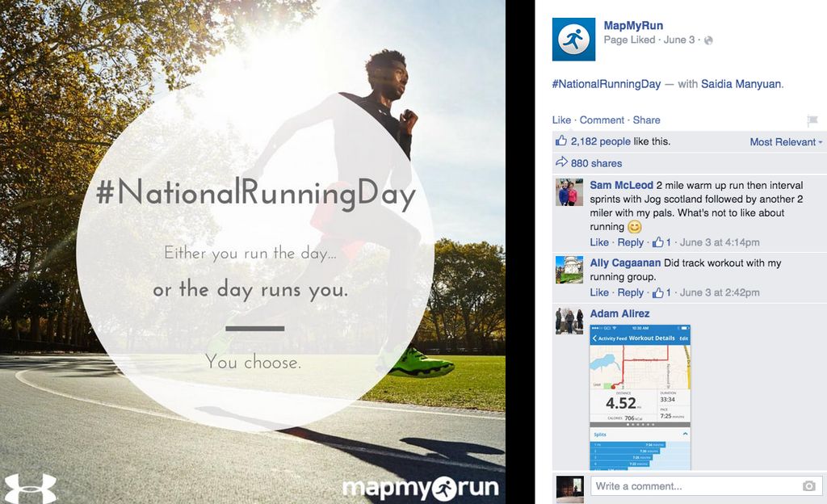827x504 pixels.
Task: Open Saidia Manyuan's tagged profile
Action: click(x=741, y=84)
